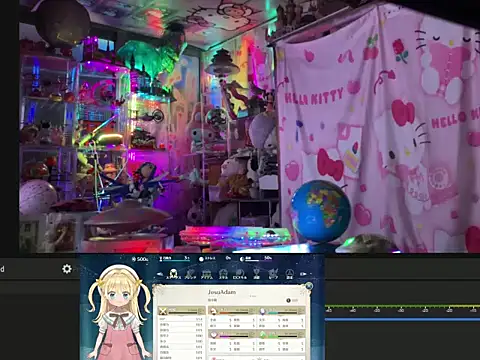Select the helmet status tab in game menu
The width and height of the screenshot is (480, 360).
click(x=173, y=274)
